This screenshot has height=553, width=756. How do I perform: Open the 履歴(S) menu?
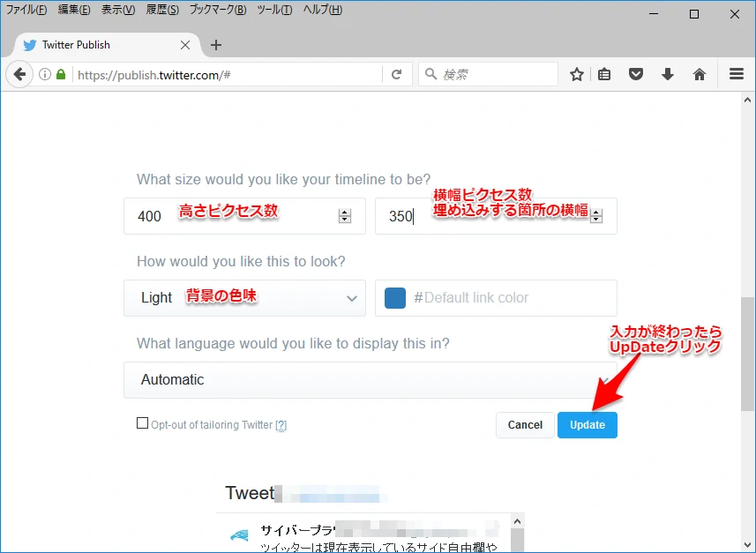click(162, 10)
